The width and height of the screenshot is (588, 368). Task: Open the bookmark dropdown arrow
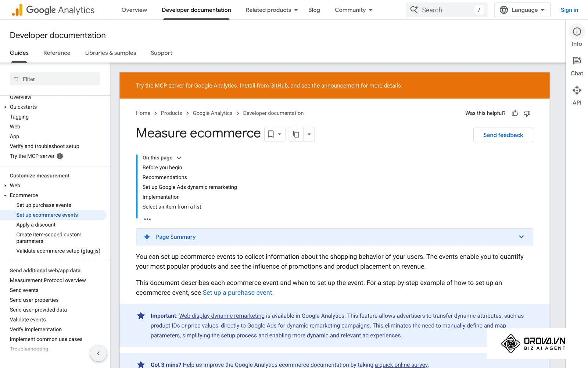tap(280, 134)
